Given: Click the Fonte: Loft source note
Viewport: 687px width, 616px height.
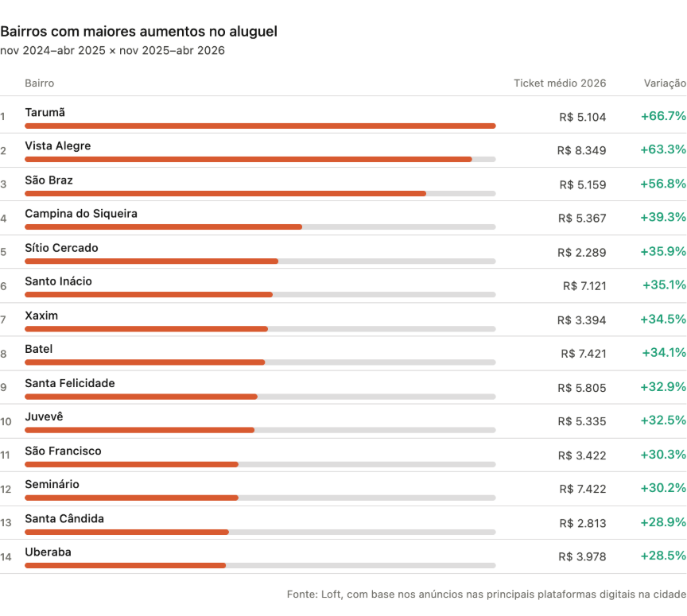Looking at the screenshot, I should [x=486, y=595].
